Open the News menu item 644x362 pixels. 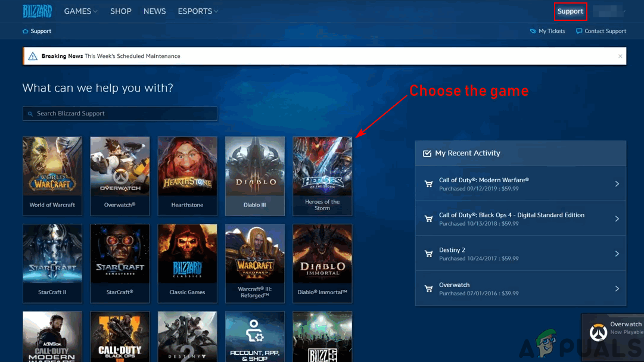(x=154, y=11)
